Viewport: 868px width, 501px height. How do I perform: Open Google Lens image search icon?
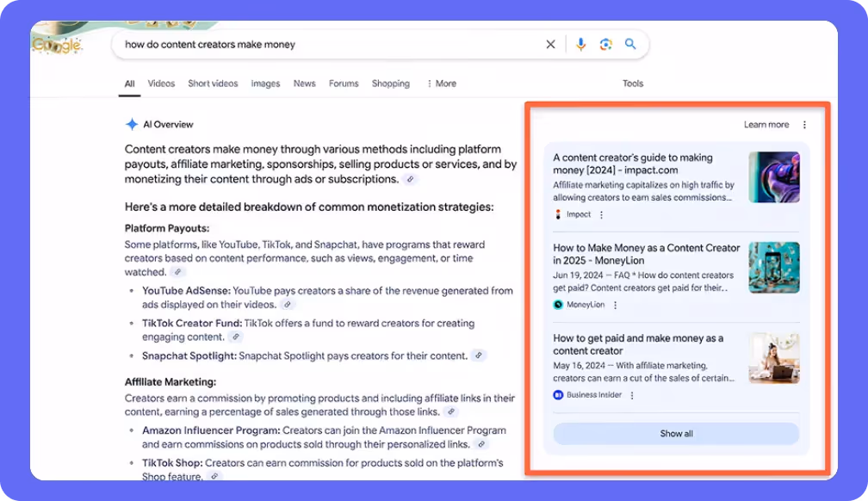605,44
